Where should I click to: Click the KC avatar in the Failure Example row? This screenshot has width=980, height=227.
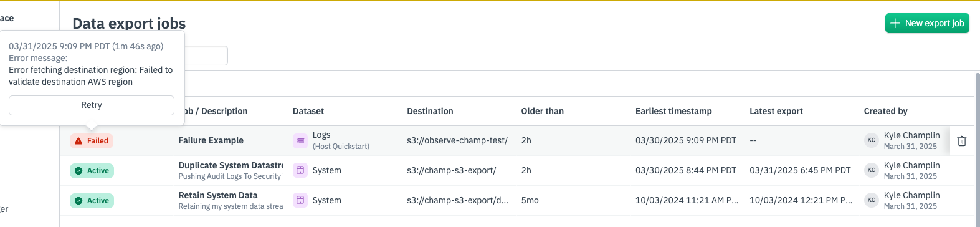tap(871, 140)
